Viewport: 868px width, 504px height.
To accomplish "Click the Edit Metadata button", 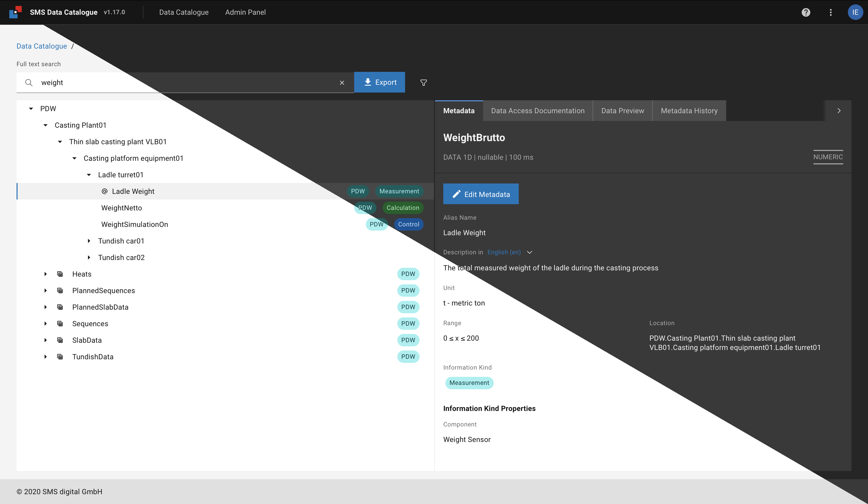I will pos(481,194).
